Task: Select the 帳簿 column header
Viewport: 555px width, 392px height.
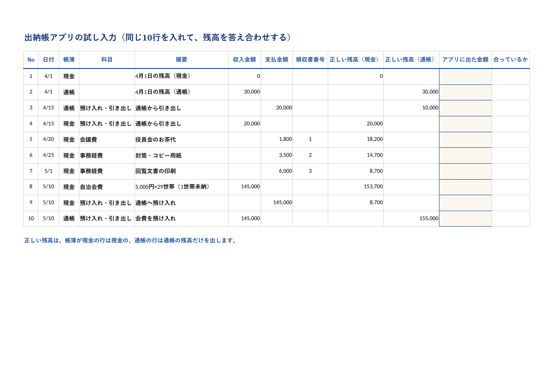Action: [x=69, y=60]
